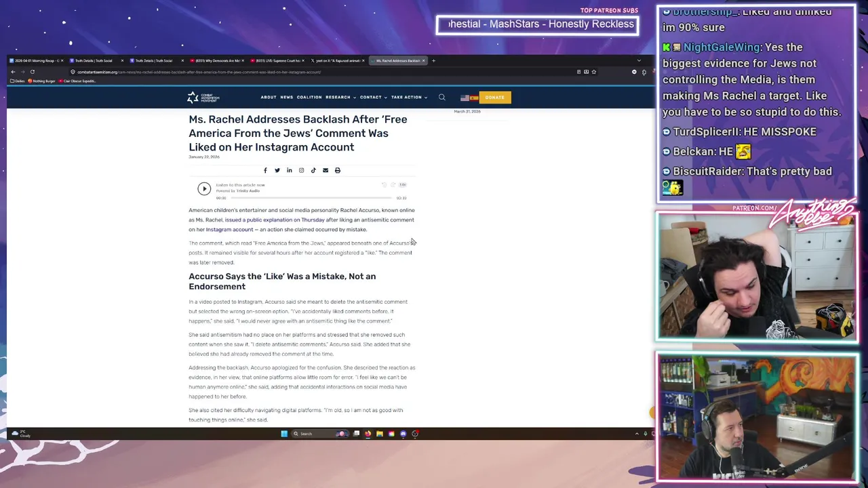Switch site language to Spanish flag
The height and width of the screenshot is (488, 868).
pos(473,98)
